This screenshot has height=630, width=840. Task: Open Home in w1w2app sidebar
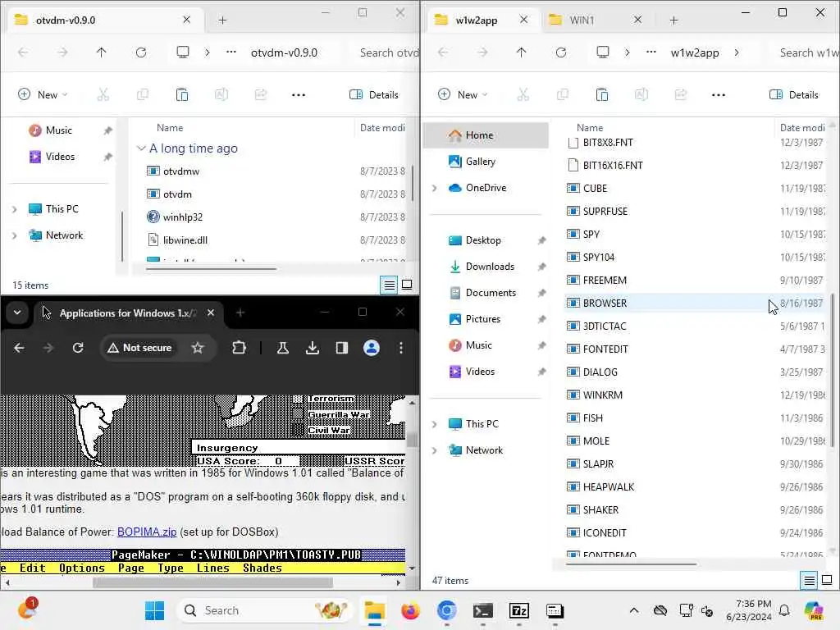click(x=486, y=135)
